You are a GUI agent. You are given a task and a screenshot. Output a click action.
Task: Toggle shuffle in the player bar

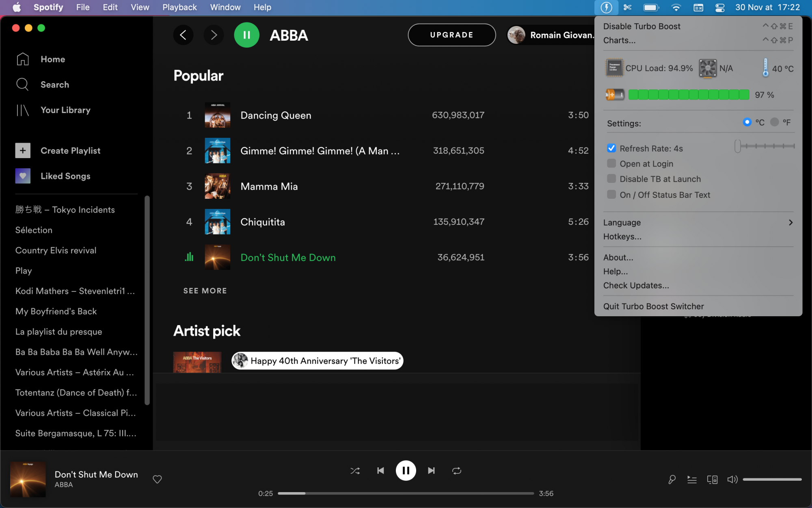coord(355,471)
